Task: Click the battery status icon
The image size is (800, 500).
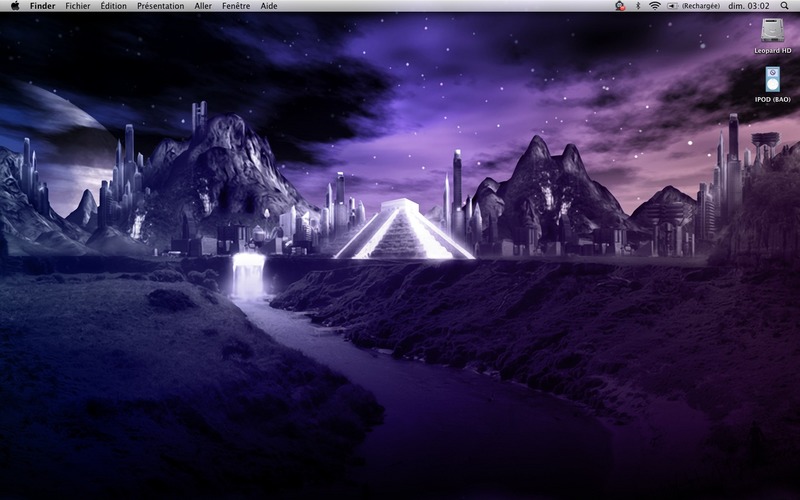Action: click(x=673, y=6)
